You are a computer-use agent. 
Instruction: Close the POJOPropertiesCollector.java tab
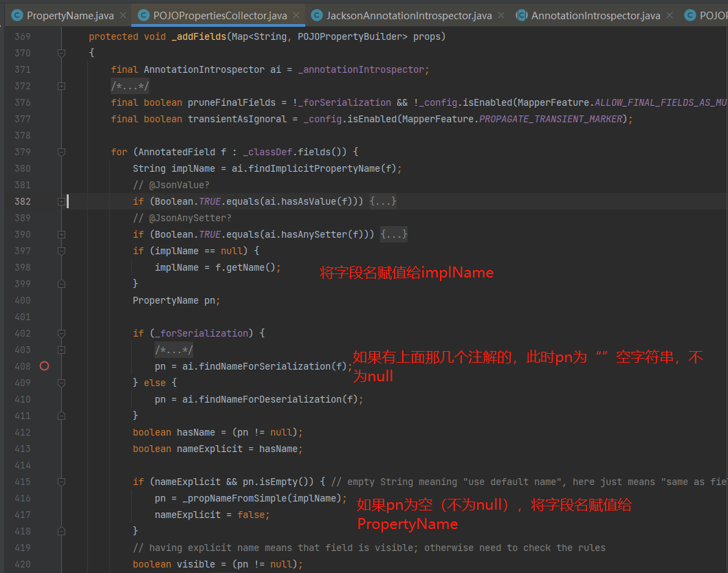[x=296, y=15]
